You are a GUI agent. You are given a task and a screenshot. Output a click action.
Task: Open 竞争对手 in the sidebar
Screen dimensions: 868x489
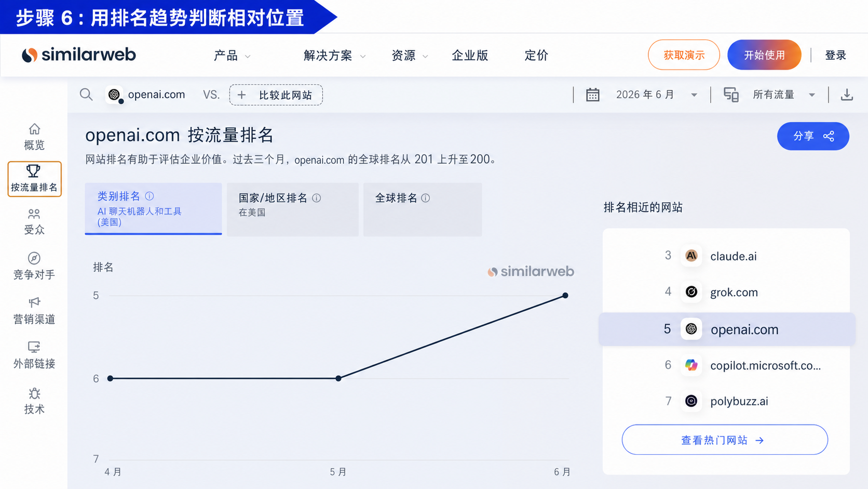tap(34, 266)
